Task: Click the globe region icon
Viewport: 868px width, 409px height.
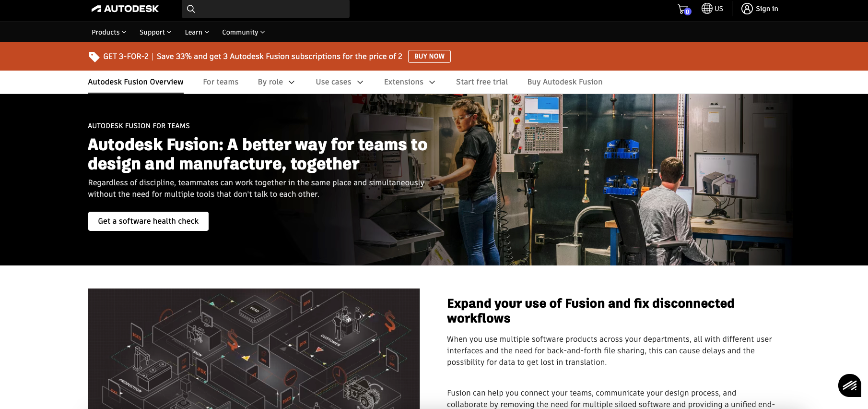Action: (x=706, y=9)
